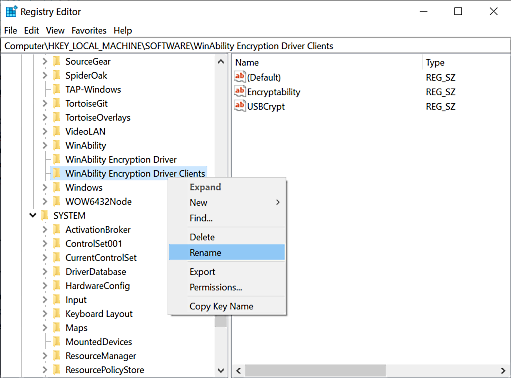Screen dimensions: 511x378
Task: Click the values pane scroll left arrow
Action: pyautogui.click(x=239, y=370)
